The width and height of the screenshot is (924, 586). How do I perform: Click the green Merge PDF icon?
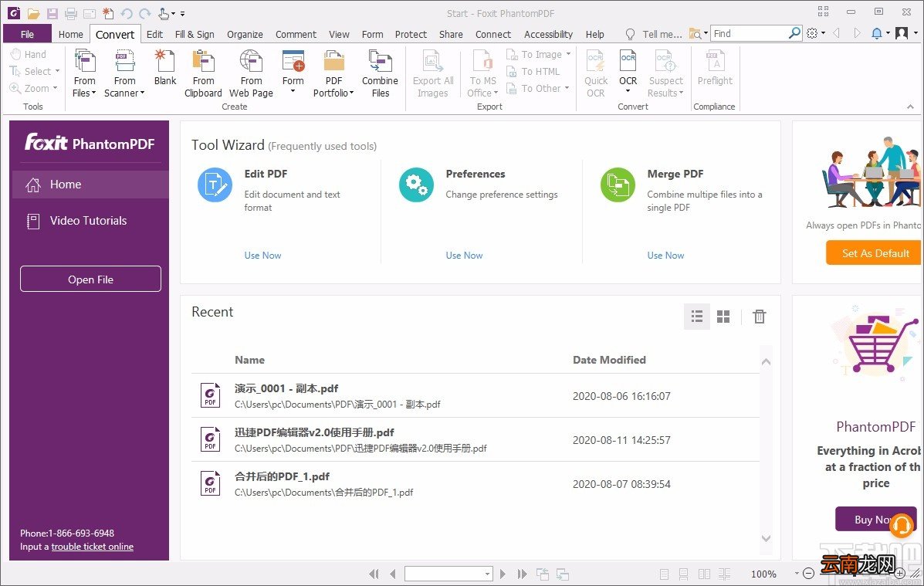coord(618,185)
